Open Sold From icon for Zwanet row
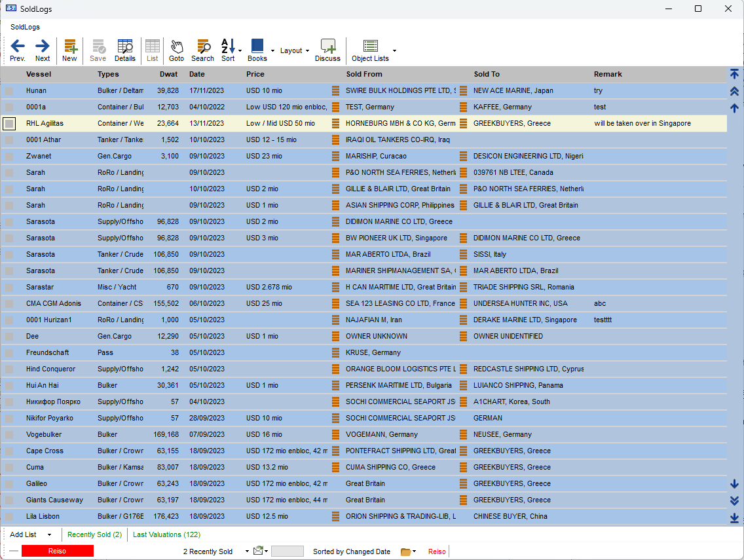This screenshot has width=744, height=560. (x=335, y=156)
